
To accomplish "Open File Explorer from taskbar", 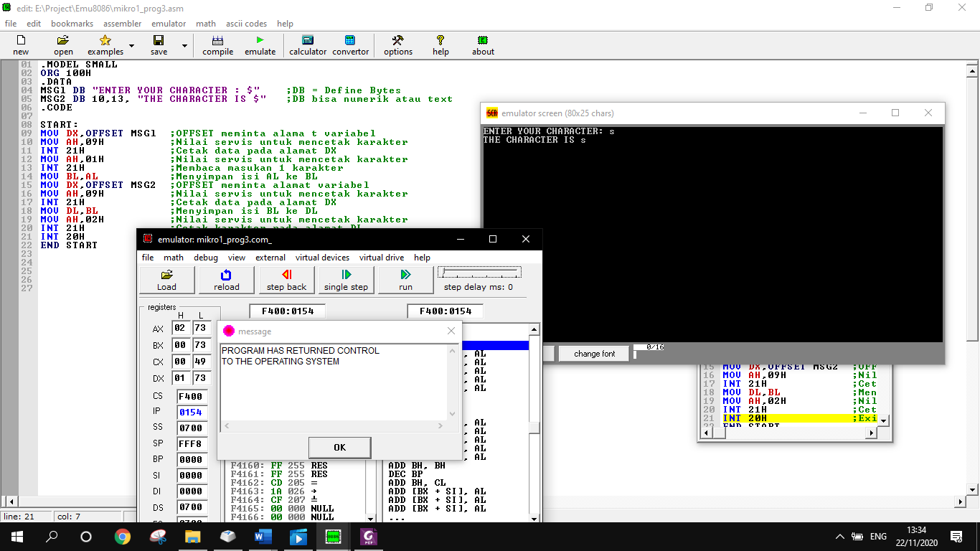I will [x=193, y=536].
